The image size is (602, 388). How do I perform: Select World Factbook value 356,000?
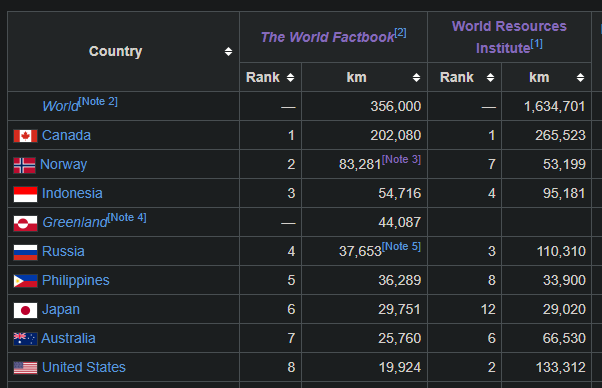pyautogui.click(x=395, y=106)
